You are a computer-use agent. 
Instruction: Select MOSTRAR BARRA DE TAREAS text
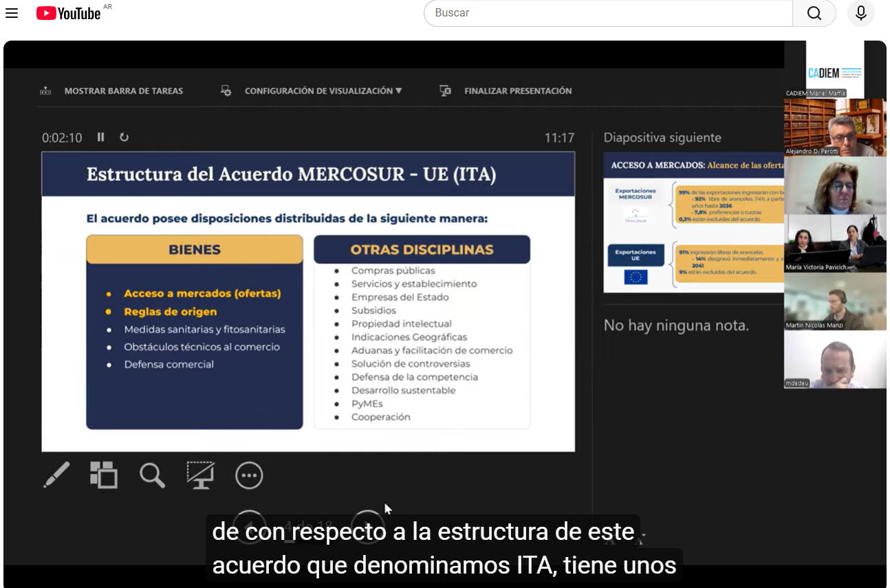coord(124,91)
